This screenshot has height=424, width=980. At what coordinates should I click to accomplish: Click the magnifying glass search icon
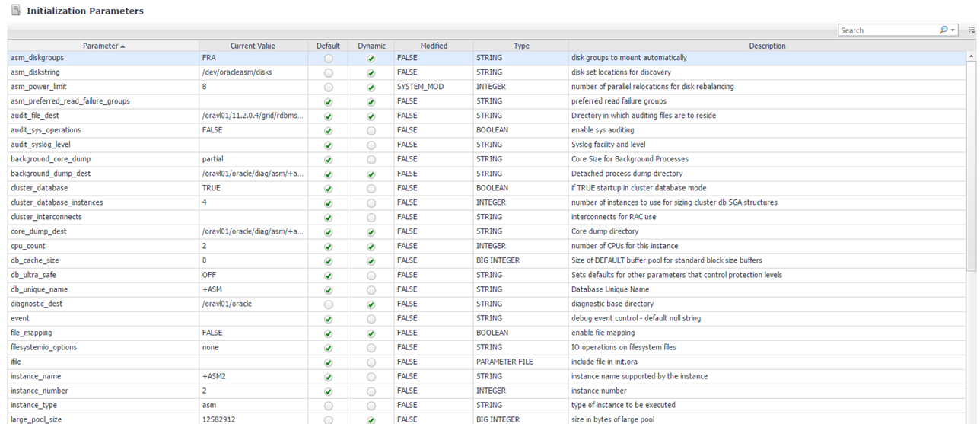point(943,30)
